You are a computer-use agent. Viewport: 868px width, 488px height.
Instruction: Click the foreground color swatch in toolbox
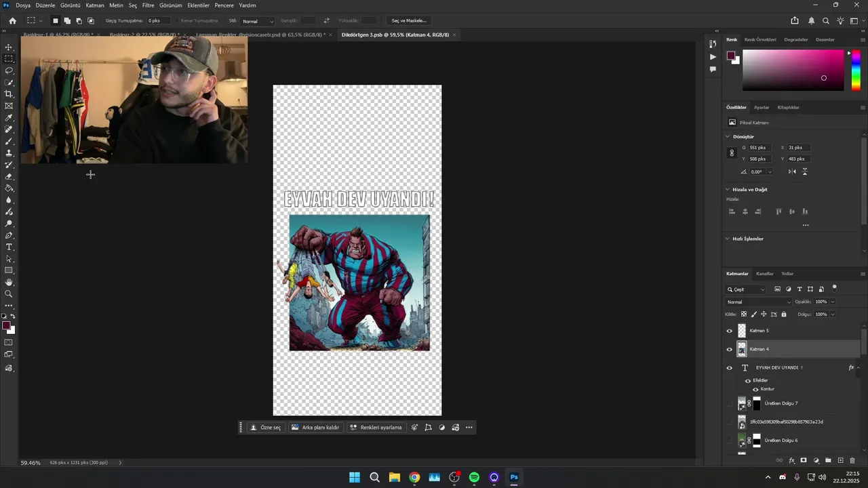6,326
